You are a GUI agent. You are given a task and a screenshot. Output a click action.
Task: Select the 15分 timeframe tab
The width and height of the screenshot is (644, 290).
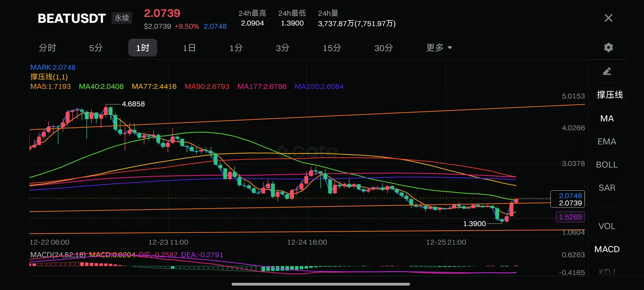click(x=332, y=48)
